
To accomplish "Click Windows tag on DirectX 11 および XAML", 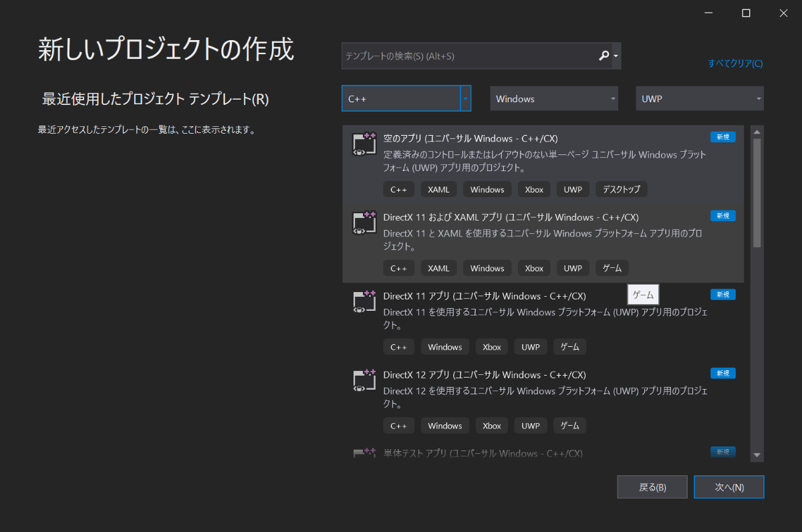I will [487, 268].
